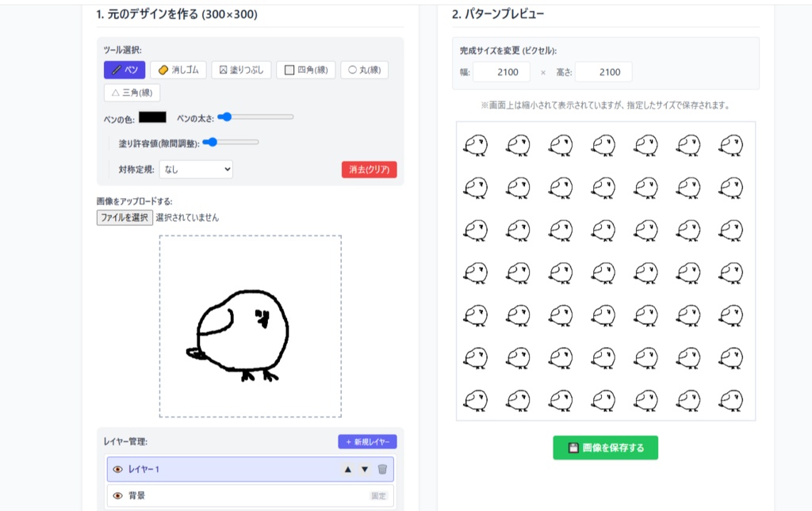Select the 丸(線) circle tool

[x=364, y=70]
